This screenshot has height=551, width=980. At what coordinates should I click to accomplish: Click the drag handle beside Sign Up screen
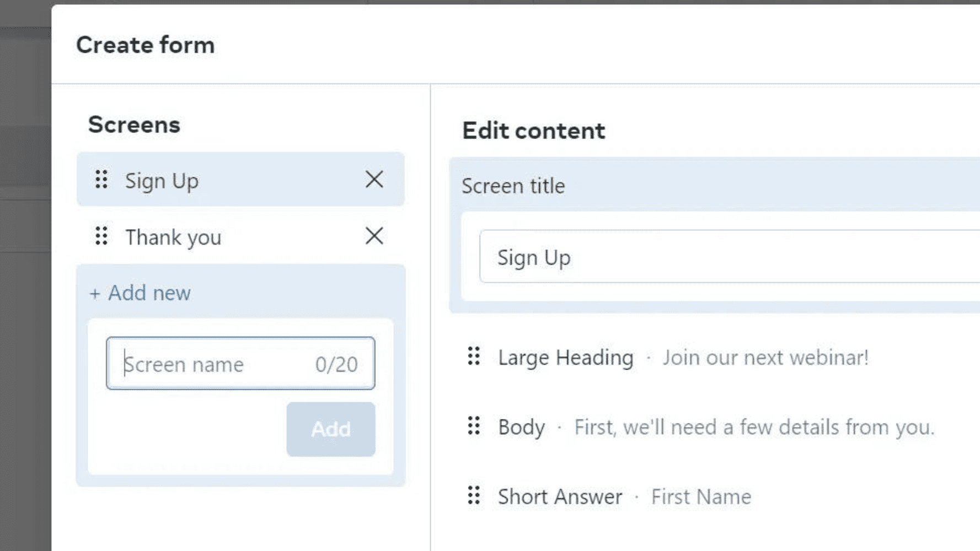coord(101,180)
